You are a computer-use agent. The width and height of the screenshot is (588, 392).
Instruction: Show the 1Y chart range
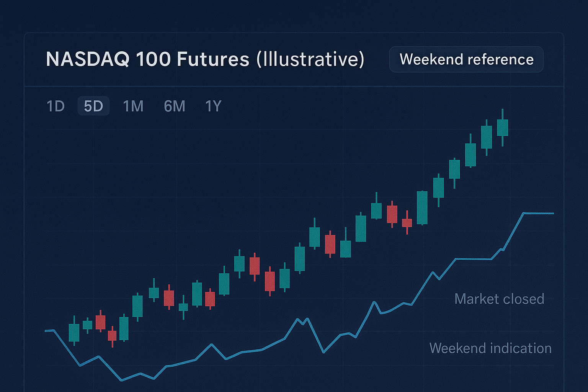213,106
